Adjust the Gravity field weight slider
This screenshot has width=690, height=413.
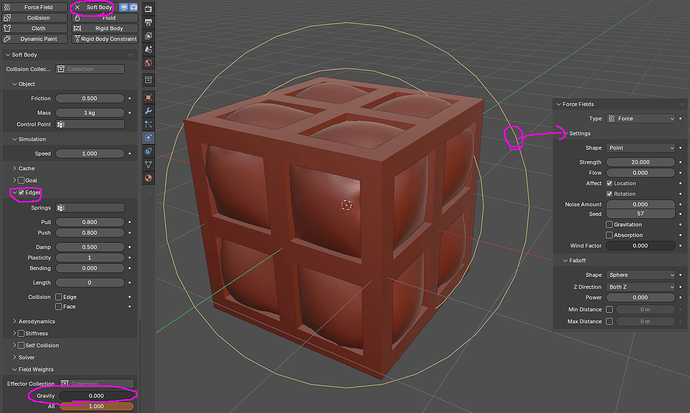(x=96, y=396)
